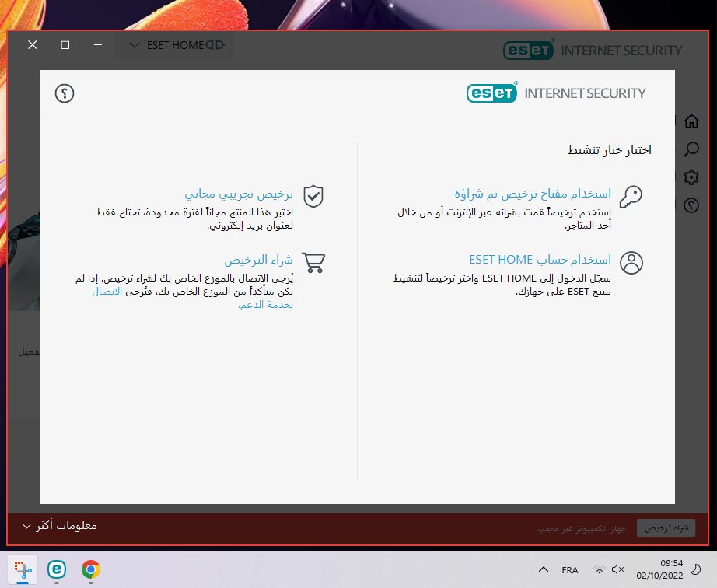Viewport: 717px width, 588px height.
Task: Click the muted volume tray icon
Action: pos(617,569)
